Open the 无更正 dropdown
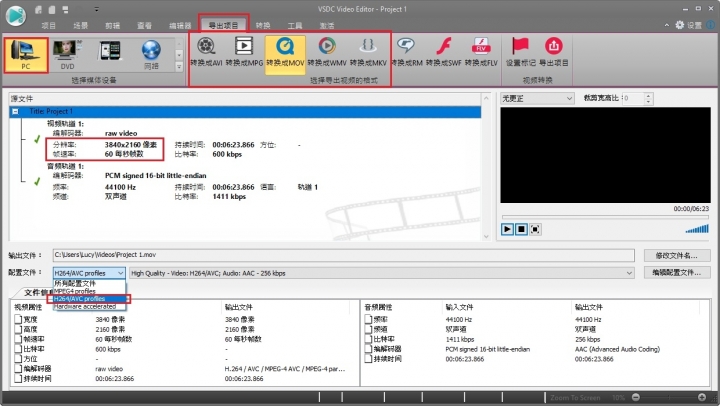The width and height of the screenshot is (720, 406). tap(537, 98)
